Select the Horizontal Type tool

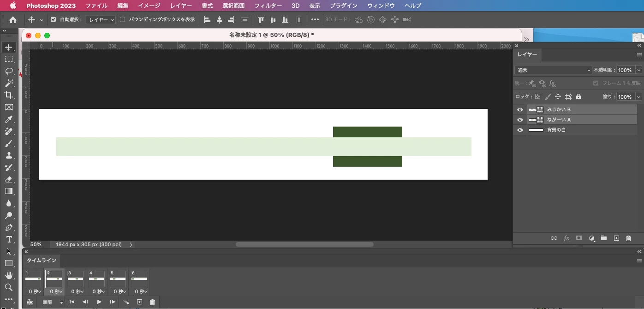coord(9,239)
